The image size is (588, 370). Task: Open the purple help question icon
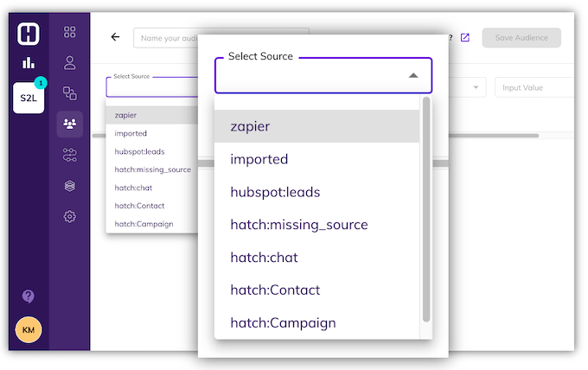[x=29, y=297]
